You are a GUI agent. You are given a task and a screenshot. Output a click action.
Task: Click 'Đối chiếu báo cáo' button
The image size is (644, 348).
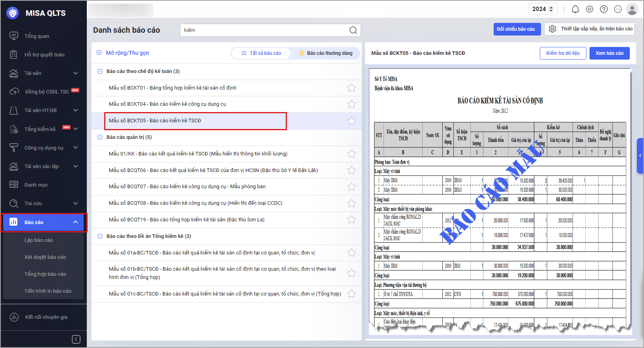click(516, 29)
